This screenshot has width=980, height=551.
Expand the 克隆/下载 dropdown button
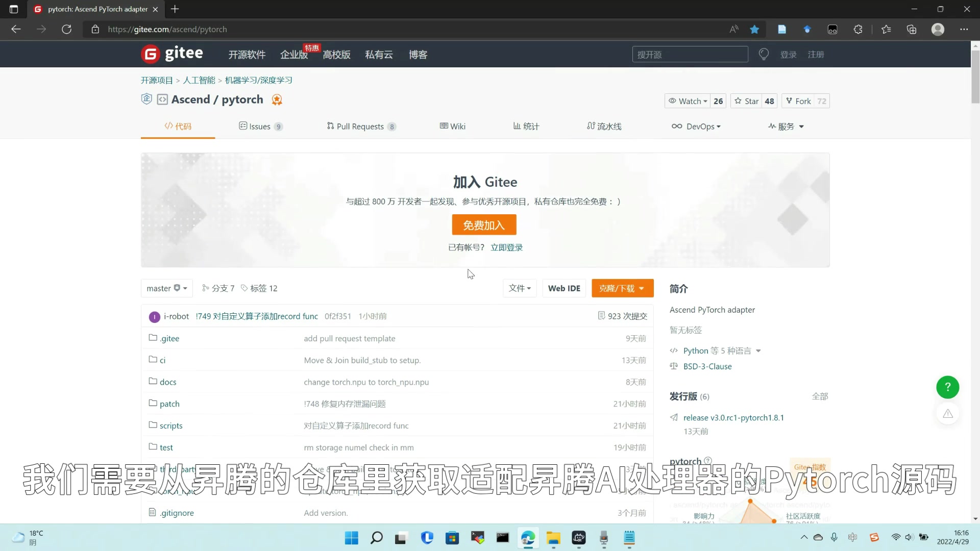point(622,288)
